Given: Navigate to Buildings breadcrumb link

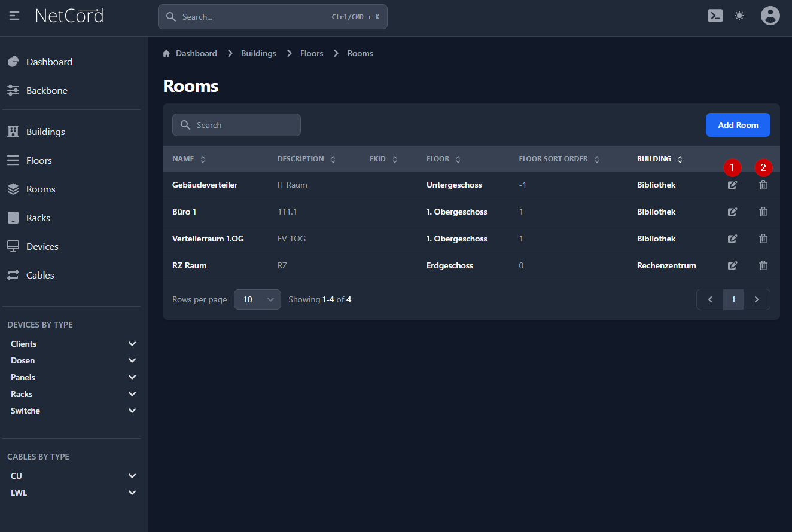Looking at the screenshot, I should 258,53.
